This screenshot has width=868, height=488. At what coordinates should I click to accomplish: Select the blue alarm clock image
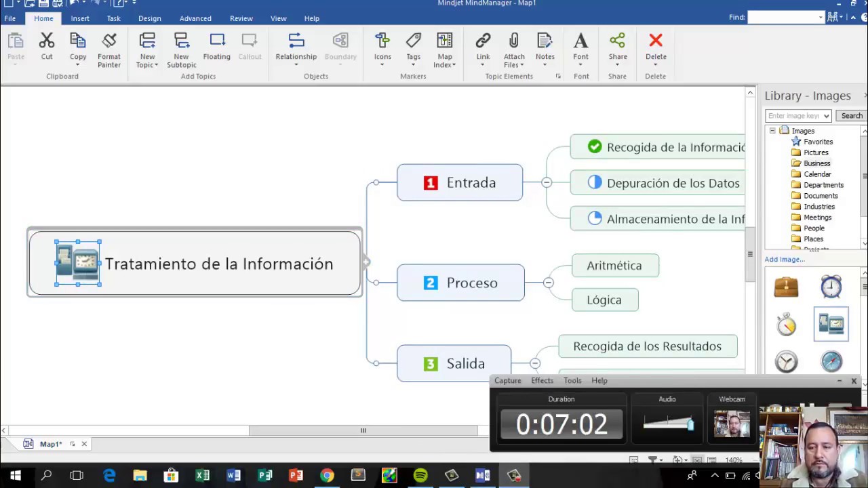click(831, 287)
